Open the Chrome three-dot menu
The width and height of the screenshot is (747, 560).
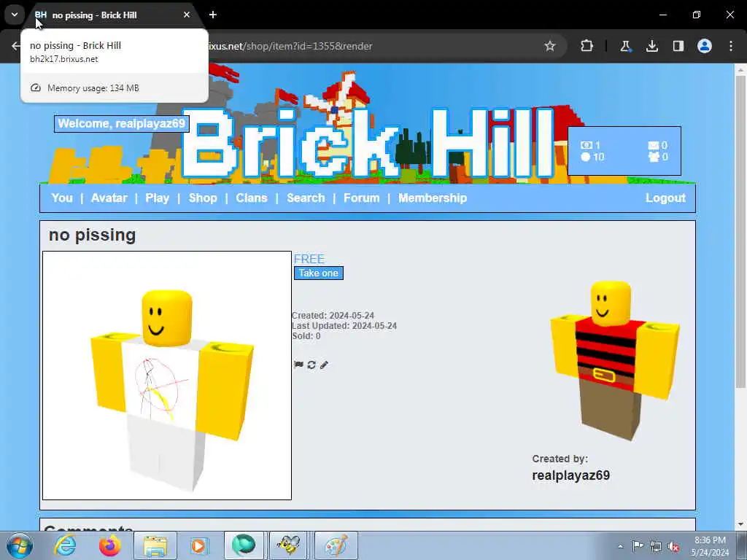pos(731,46)
